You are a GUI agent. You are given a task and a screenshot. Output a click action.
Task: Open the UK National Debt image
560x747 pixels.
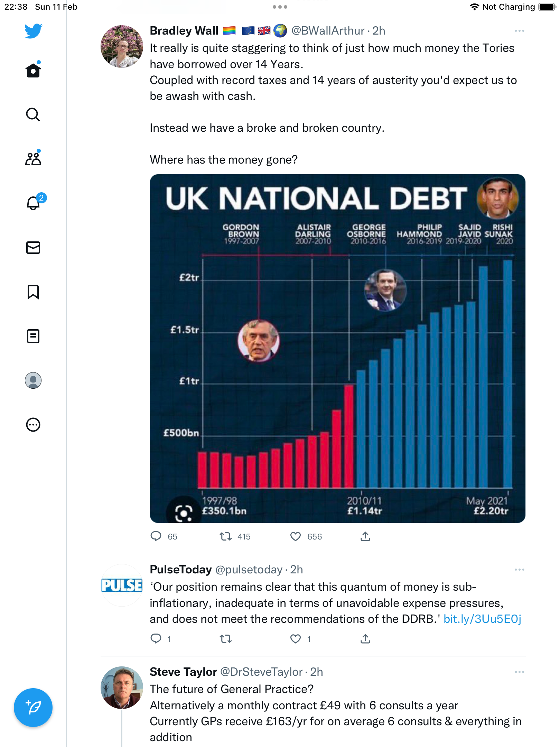tap(338, 349)
